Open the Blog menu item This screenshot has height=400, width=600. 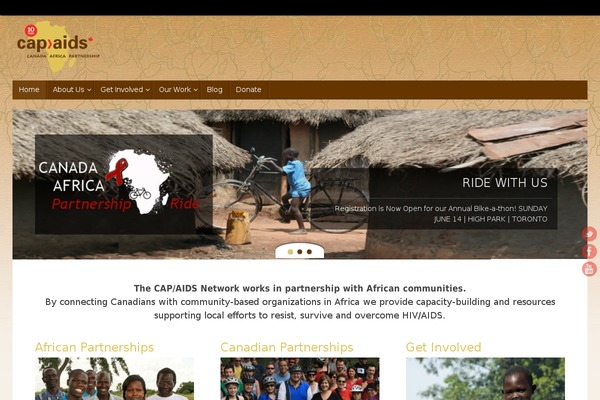pos(214,90)
